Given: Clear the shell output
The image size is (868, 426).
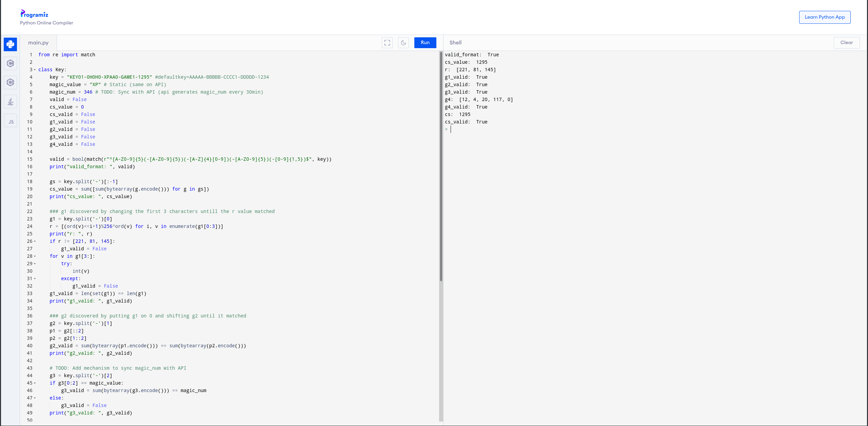Looking at the screenshot, I should point(846,43).
